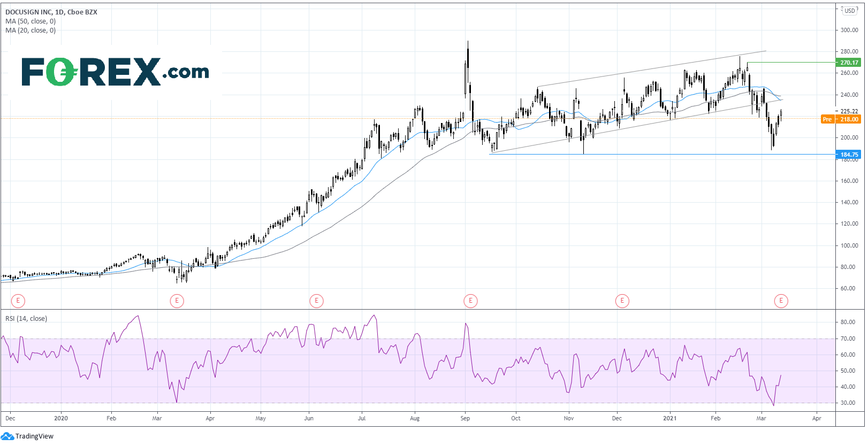Open the earnings marker near June 2020
Image resolution: width=868 pixels, height=446 pixels.
(316, 301)
